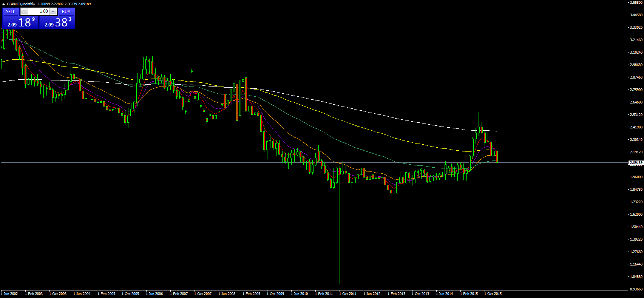Screen dimensions: 644x298
Task: Click the 1 Feb 2013 time axis label
Action: coord(396,293)
